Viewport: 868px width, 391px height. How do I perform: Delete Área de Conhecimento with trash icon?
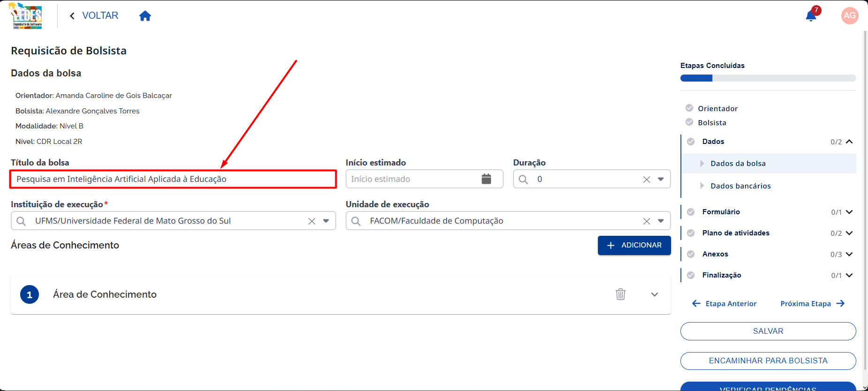pos(620,294)
